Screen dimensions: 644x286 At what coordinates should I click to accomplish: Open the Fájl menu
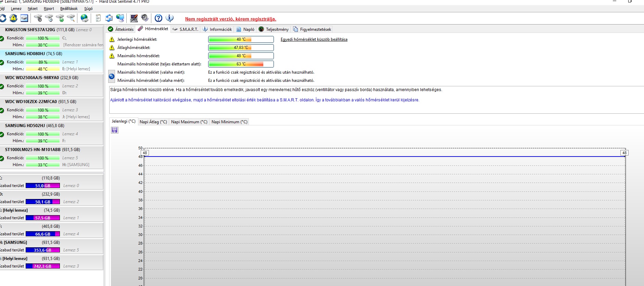[2, 9]
